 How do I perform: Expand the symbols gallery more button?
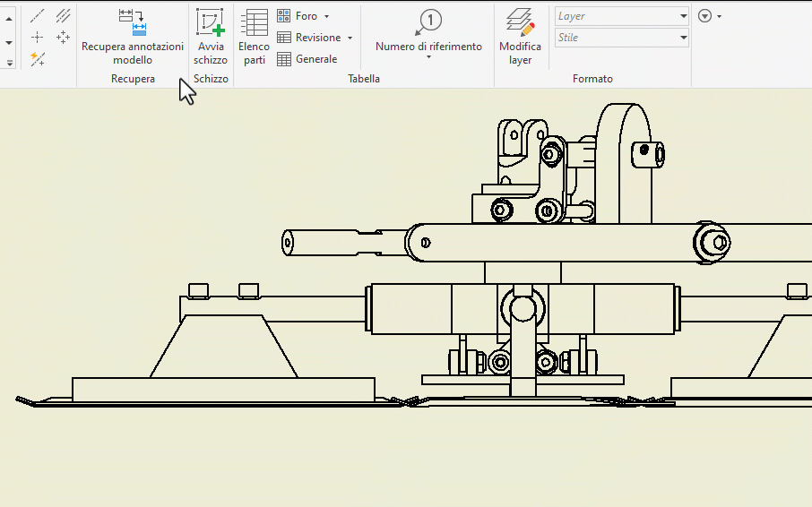[10, 63]
